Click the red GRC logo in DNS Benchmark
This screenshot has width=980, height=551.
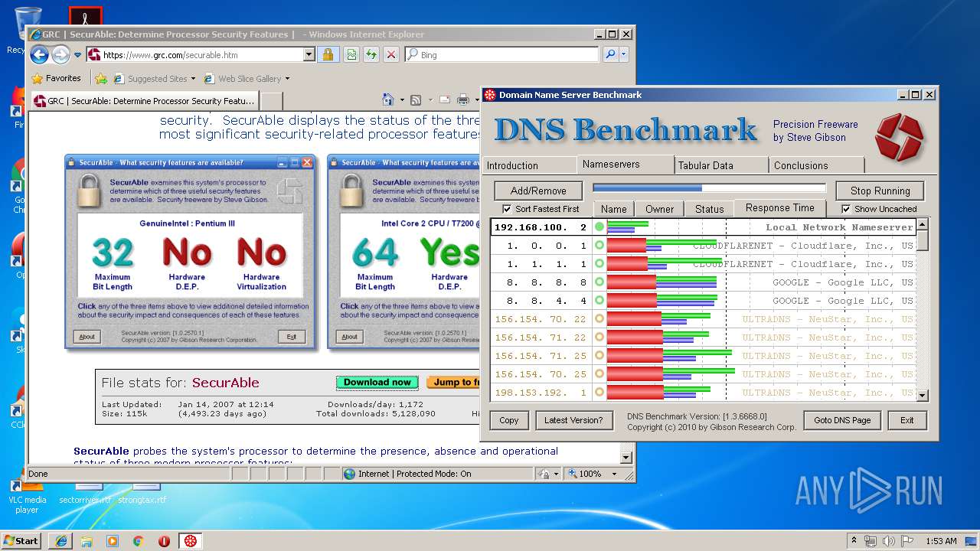pyautogui.click(x=900, y=138)
